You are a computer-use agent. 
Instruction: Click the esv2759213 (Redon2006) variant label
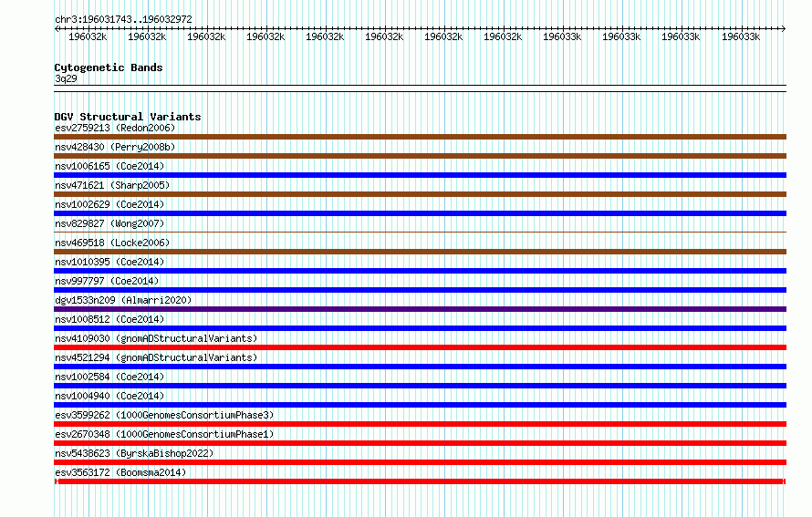115,128
